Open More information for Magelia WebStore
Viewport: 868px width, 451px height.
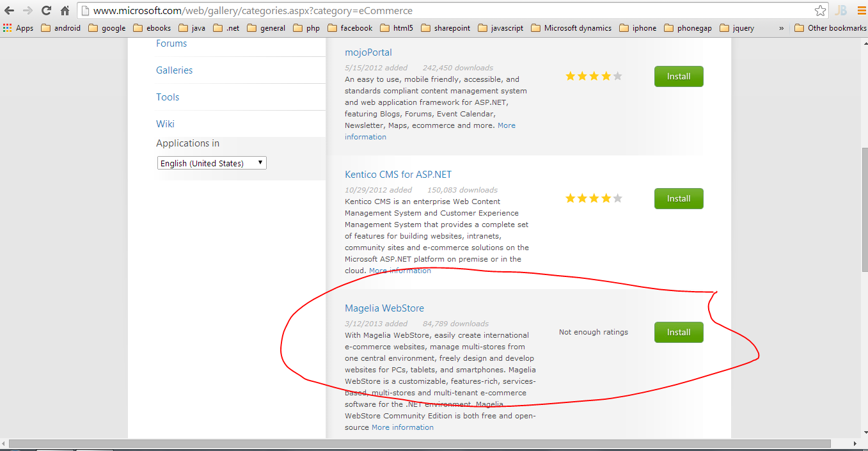402,427
